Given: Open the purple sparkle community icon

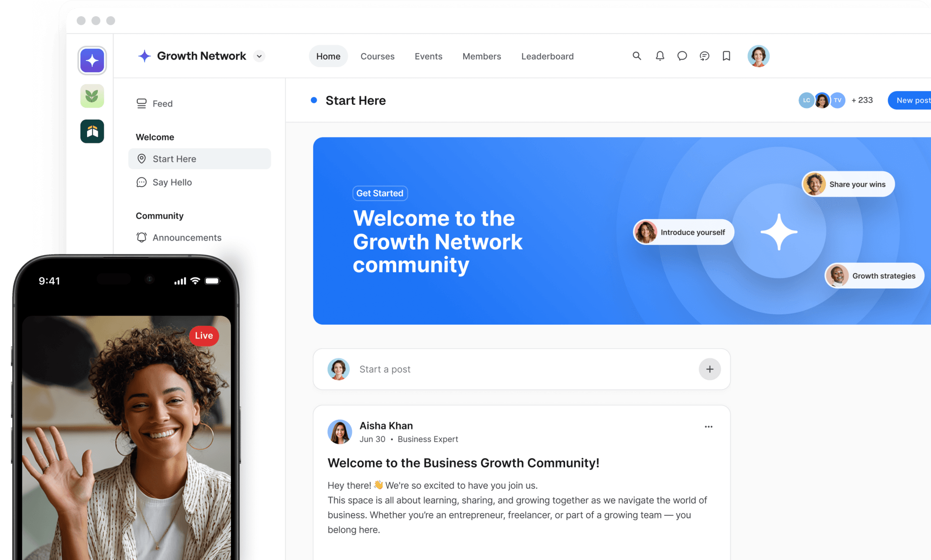Looking at the screenshot, I should coord(92,61).
